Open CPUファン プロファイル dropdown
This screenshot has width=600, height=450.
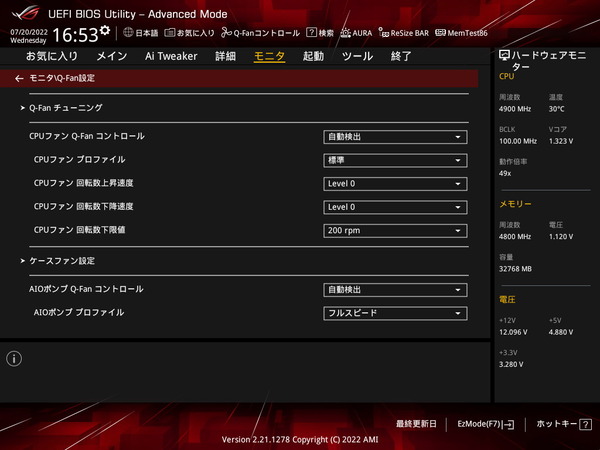pyautogui.click(x=395, y=160)
